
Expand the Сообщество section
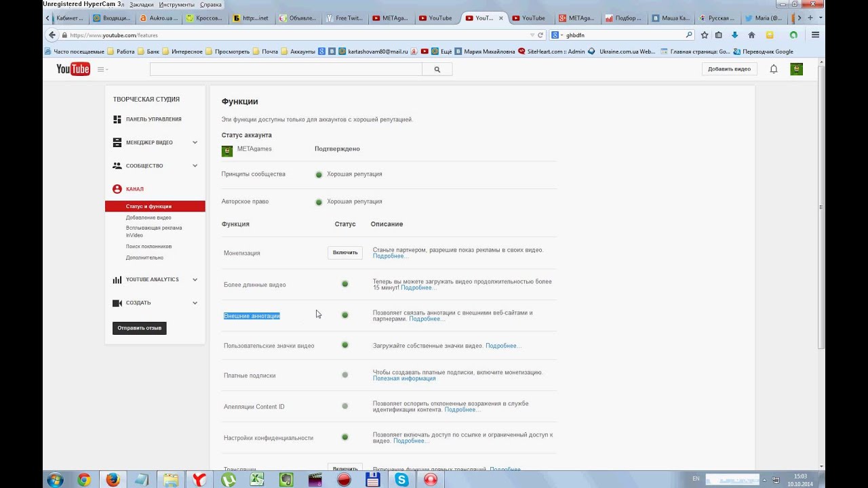(195, 165)
